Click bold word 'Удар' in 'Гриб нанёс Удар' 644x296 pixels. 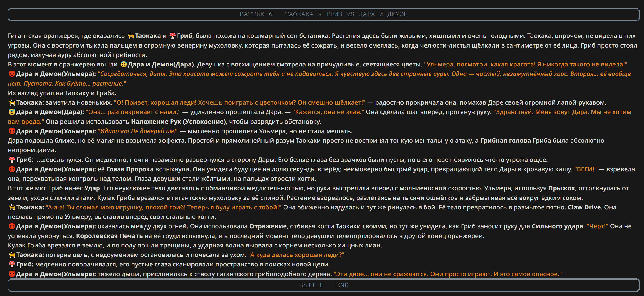92,188
